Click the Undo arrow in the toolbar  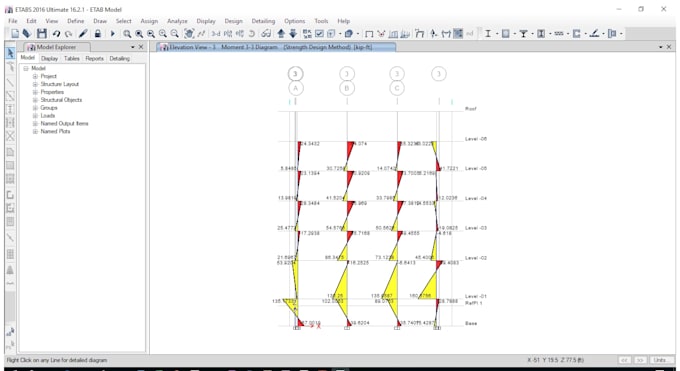coord(56,33)
